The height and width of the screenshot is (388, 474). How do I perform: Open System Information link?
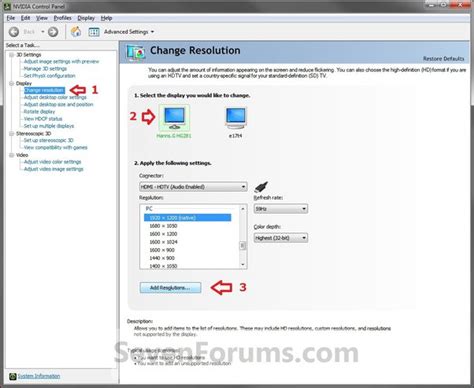[x=39, y=376]
